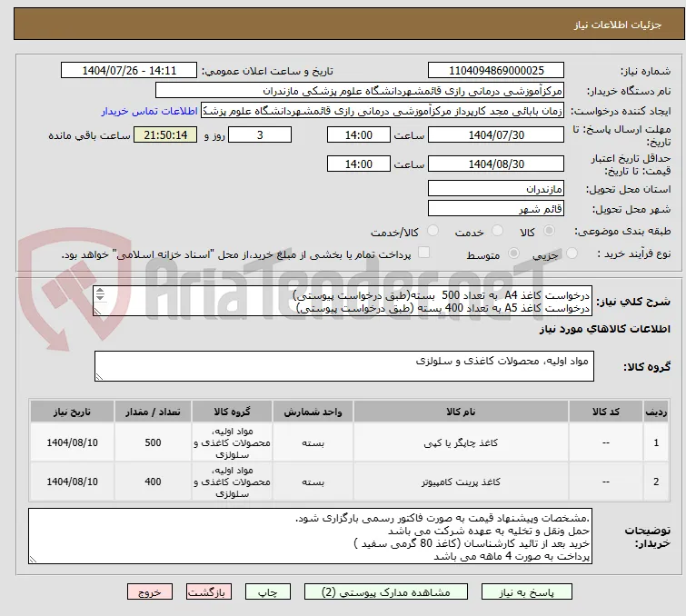
Task: Click the delivery city field 'قائم شهر'
Action: (496, 209)
